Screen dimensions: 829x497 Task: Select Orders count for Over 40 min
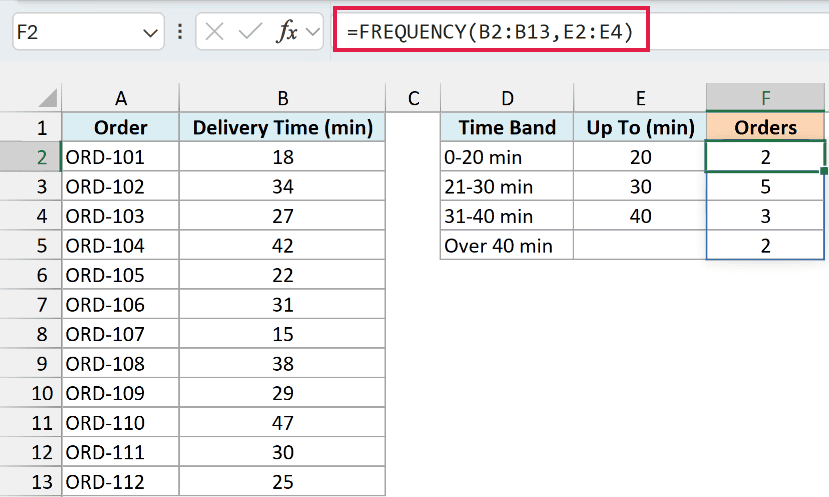pos(765,246)
